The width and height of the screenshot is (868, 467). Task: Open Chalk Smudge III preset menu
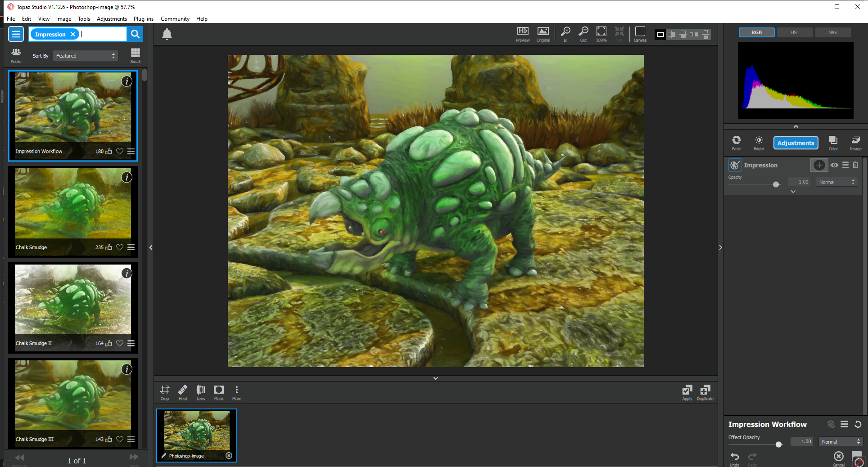[131, 439]
